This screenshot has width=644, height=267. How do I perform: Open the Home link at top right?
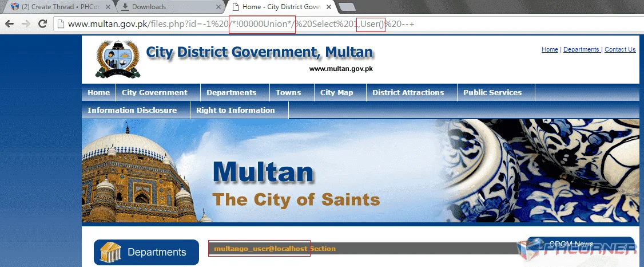point(550,49)
